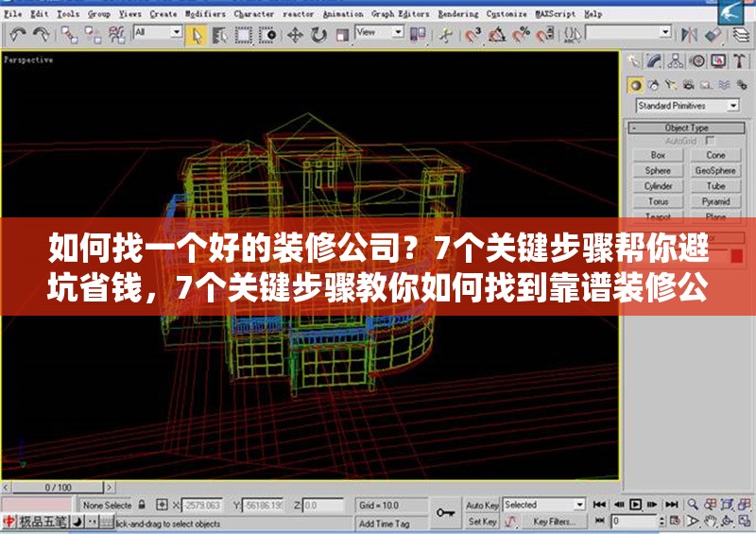The image size is (756, 534).
Task: Select the Undo arrow in the main toolbar
Action: pyautogui.click(x=16, y=35)
